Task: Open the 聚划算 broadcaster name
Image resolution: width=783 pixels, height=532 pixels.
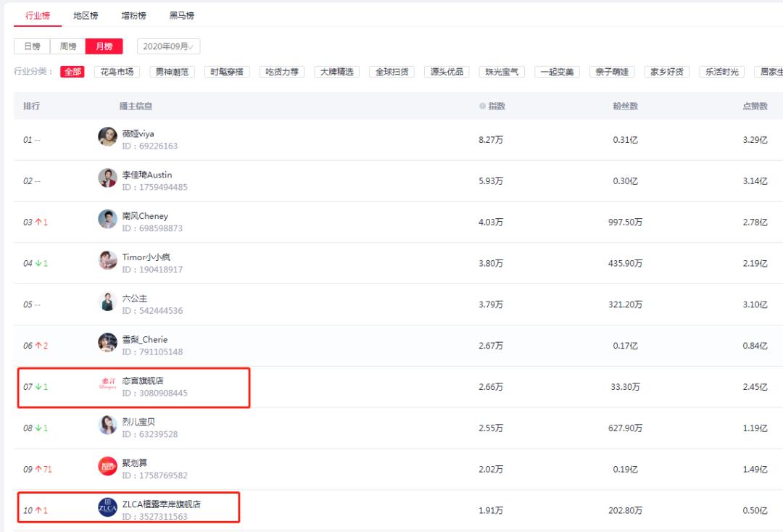Action: (x=135, y=462)
